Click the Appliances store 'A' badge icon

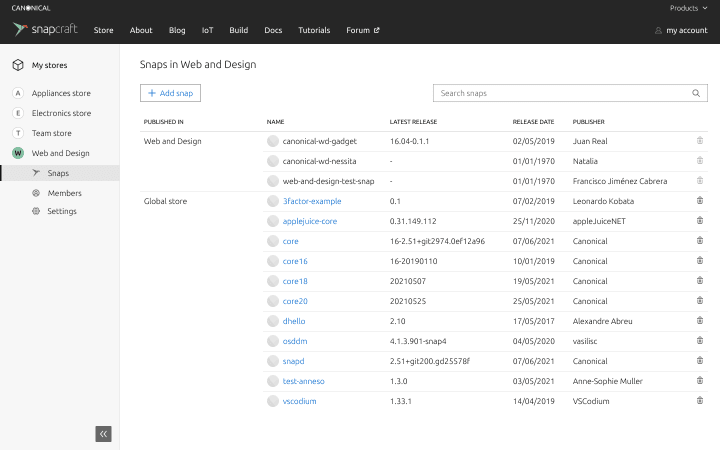(17, 93)
